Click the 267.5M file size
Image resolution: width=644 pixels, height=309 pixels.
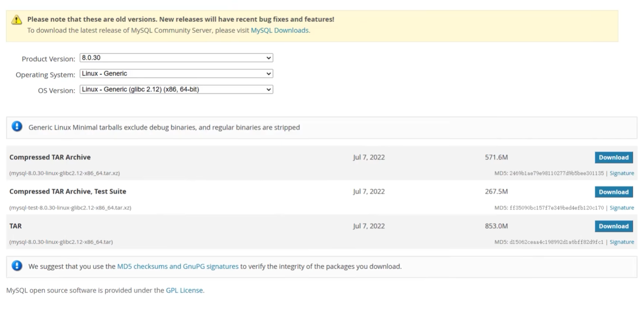coord(497,192)
